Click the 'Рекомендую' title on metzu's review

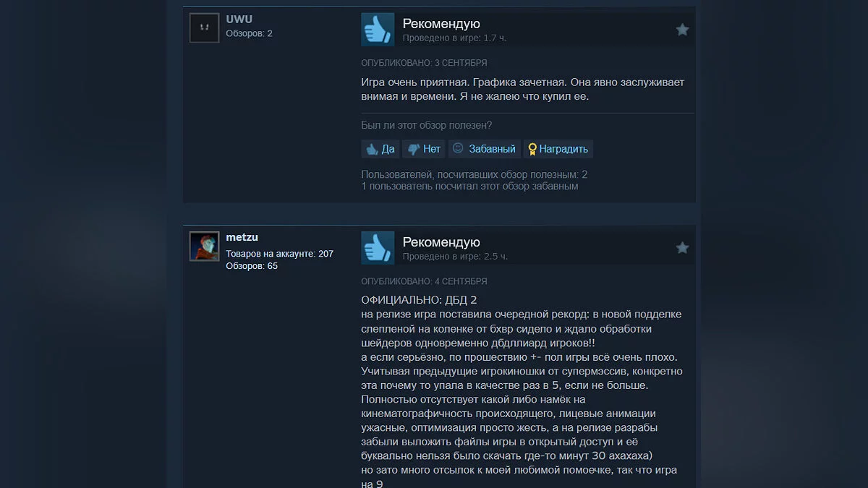[441, 242]
